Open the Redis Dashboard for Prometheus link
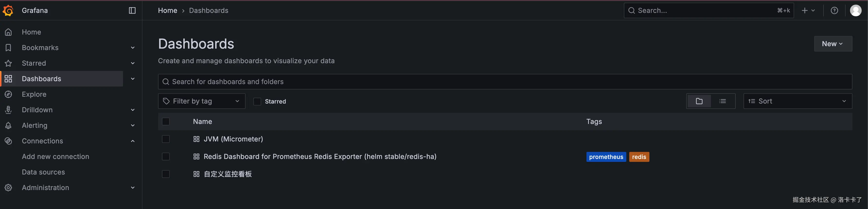The height and width of the screenshot is (209, 868). click(x=320, y=157)
